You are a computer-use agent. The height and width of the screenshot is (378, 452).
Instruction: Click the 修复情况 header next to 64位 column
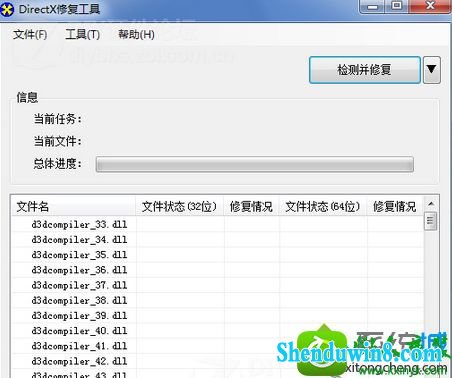coord(395,207)
